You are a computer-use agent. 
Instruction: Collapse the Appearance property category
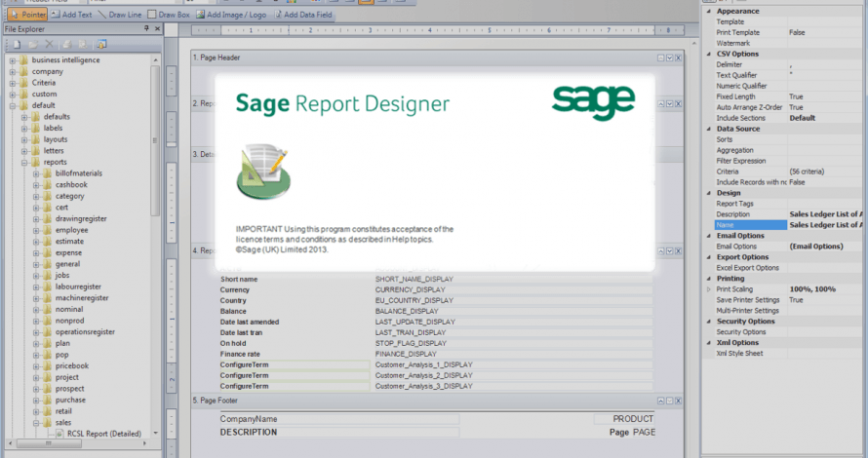pyautogui.click(x=709, y=11)
